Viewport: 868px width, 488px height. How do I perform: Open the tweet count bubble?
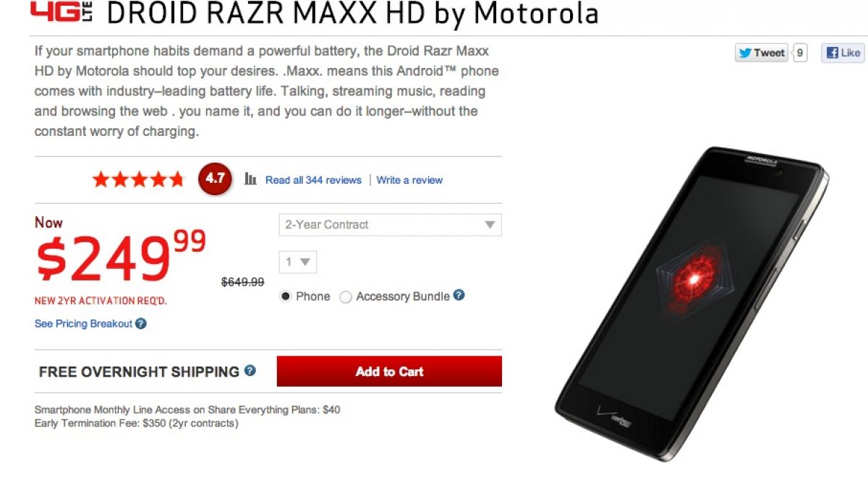pyautogui.click(x=799, y=53)
